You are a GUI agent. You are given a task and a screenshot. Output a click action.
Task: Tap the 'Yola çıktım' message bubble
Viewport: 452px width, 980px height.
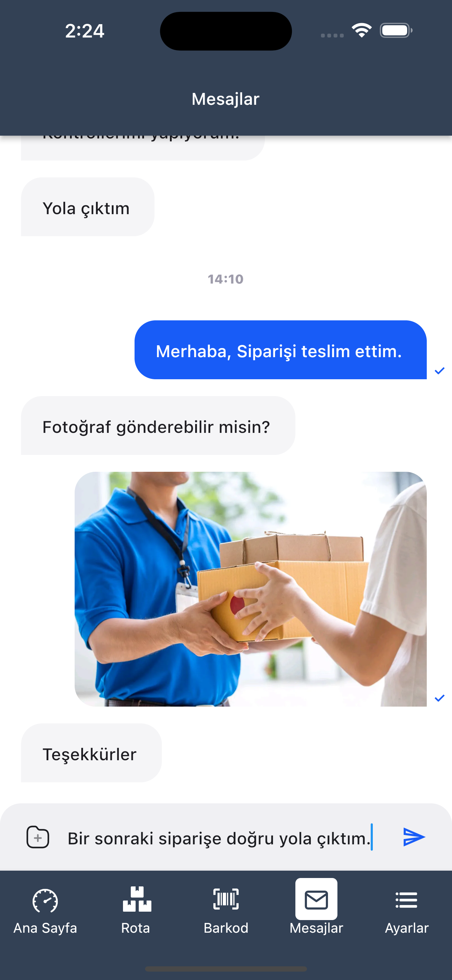tap(88, 206)
